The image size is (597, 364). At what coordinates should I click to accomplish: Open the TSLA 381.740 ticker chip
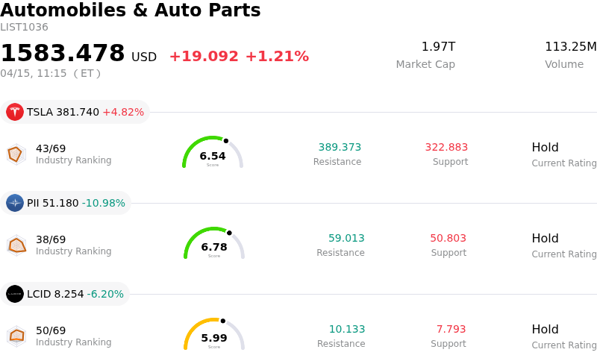pos(75,112)
